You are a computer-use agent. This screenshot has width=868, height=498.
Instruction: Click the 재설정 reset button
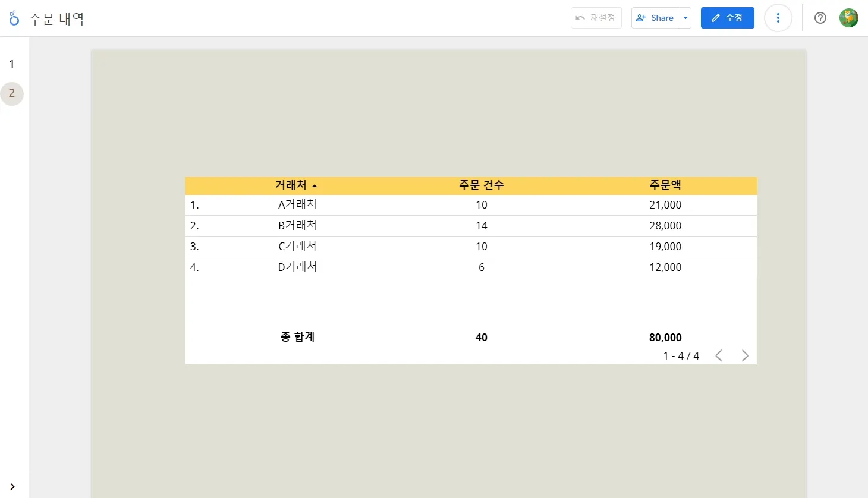point(596,18)
